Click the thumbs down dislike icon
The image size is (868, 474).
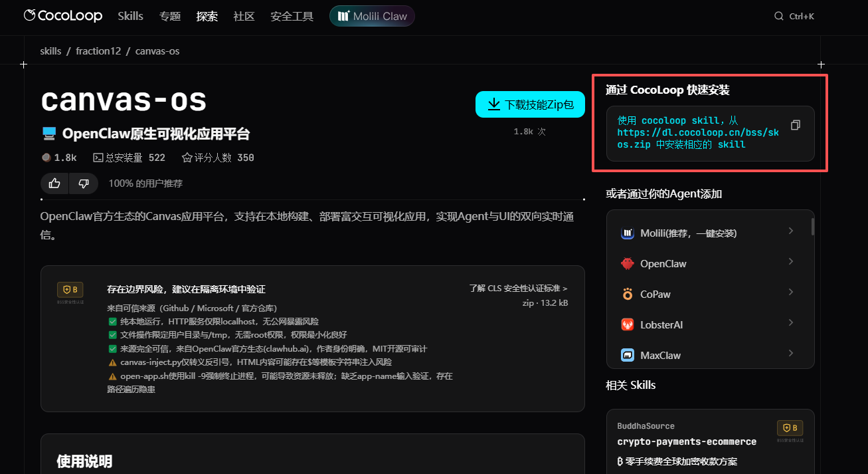84,183
